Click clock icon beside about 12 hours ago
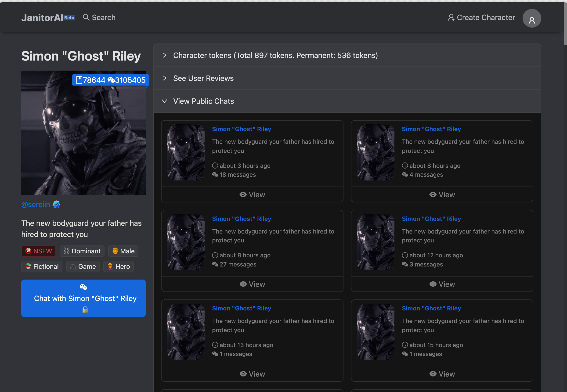This screenshot has width=567, height=392. 405,255
